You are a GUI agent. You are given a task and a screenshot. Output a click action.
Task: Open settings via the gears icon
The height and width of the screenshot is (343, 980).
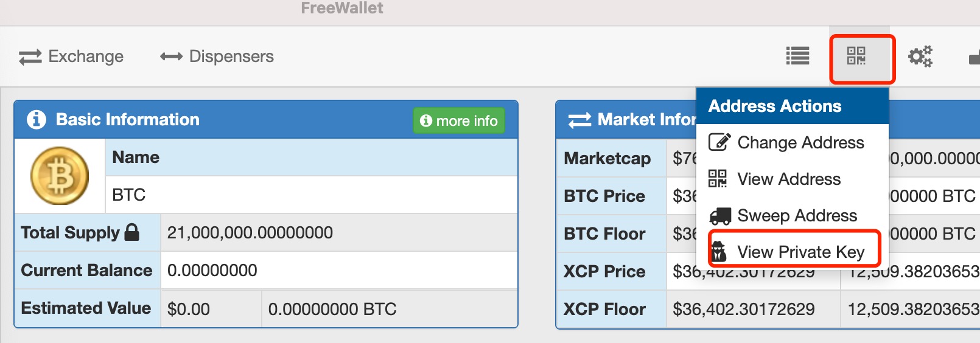point(920,57)
